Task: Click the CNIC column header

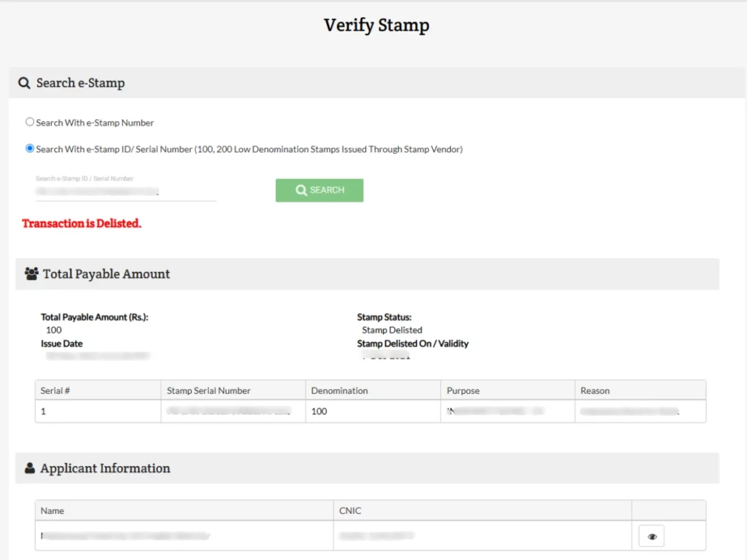Action: pos(350,510)
